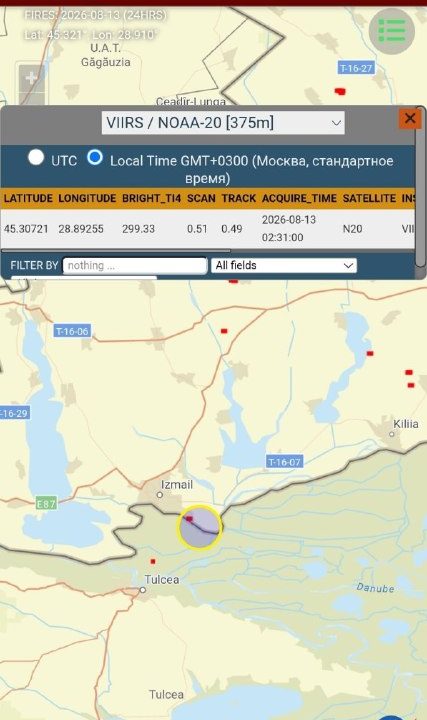Sort table by LATITUDE column header
Screen dimensions: 427x720
tap(28, 198)
